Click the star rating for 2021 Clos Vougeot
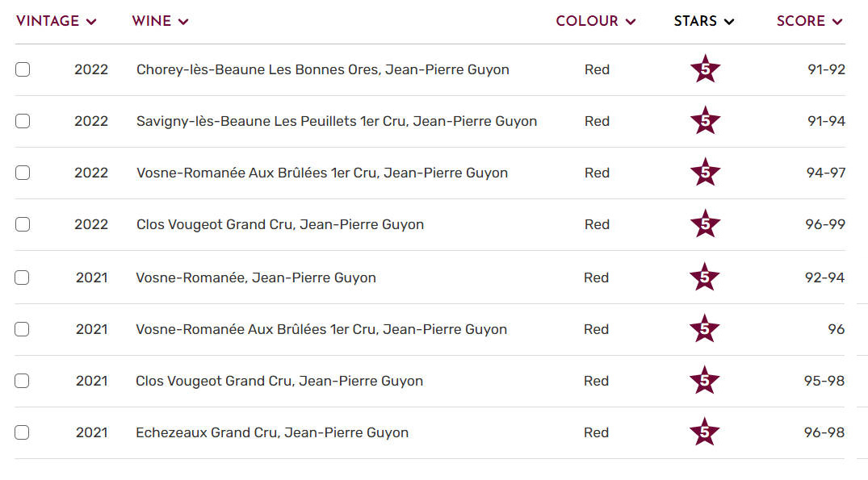The image size is (868, 480). click(705, 381)
